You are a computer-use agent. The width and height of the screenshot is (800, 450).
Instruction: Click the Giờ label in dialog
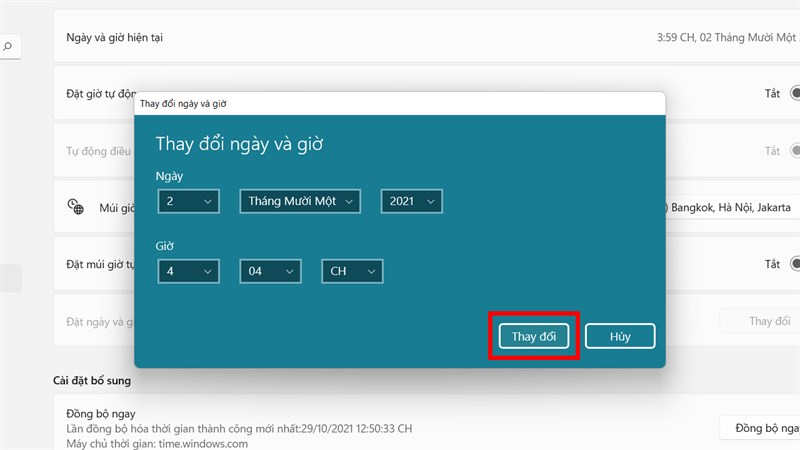[x=164, y=246]
